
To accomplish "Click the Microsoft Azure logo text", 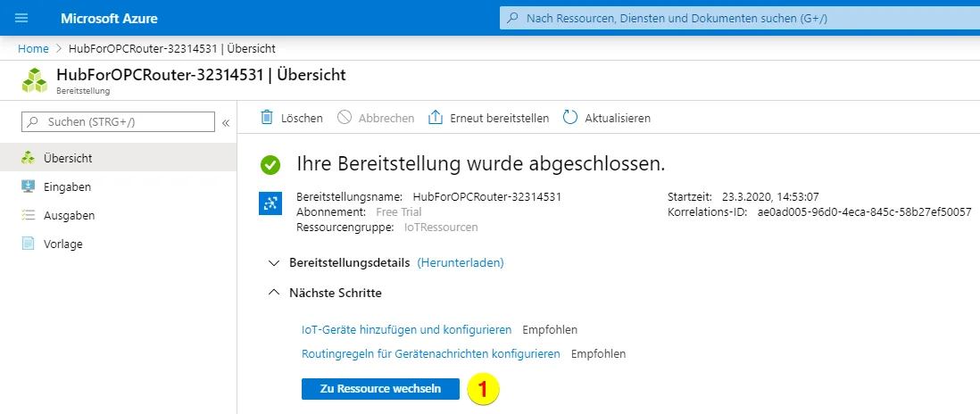I will click(x=110, y=19).
